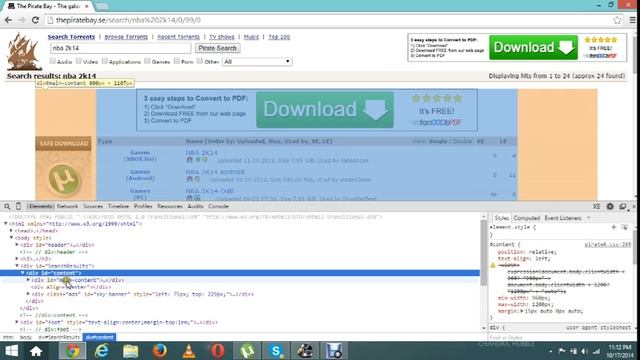The height and width of the screenshot is (360, 640).
Task: Open the Browse Torrents link
Action: click(126, 37)
